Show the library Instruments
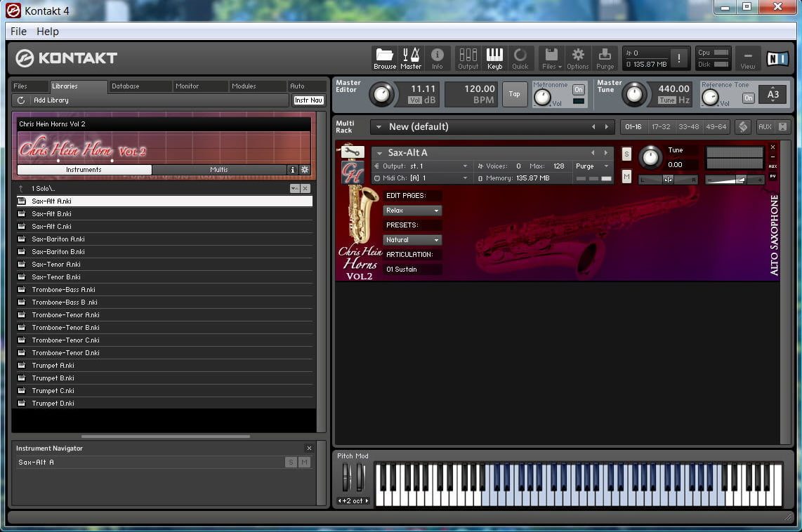Screen dimensions: 802x532 tap(84, 170)
